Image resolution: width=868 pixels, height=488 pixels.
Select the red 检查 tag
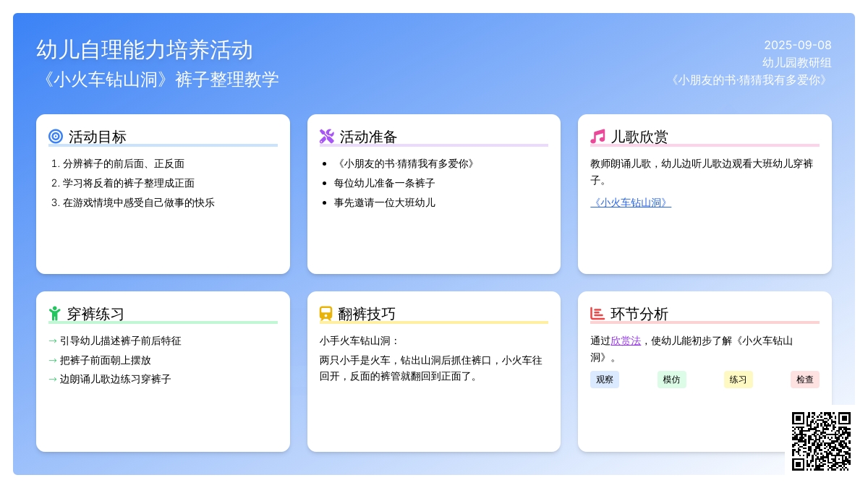(804, 380)
